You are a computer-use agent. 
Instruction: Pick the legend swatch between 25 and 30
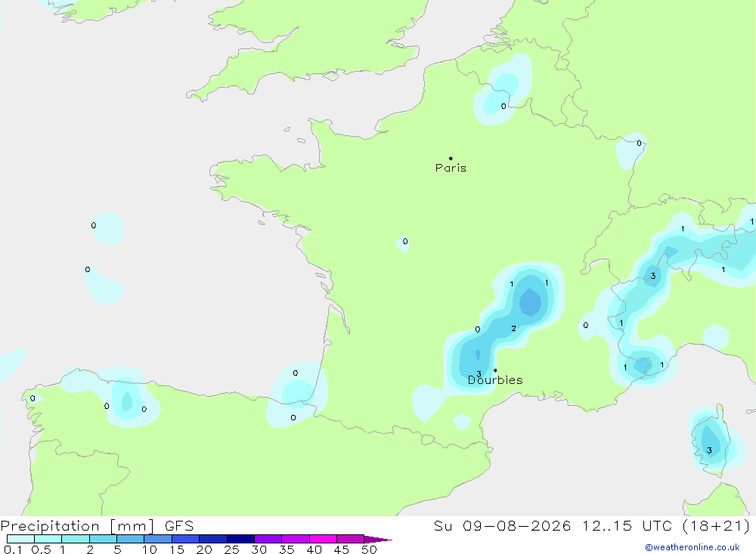240,539
